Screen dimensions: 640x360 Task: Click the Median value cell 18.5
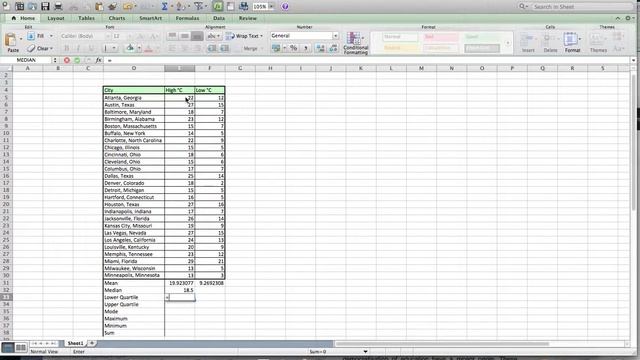coord(180,290)
